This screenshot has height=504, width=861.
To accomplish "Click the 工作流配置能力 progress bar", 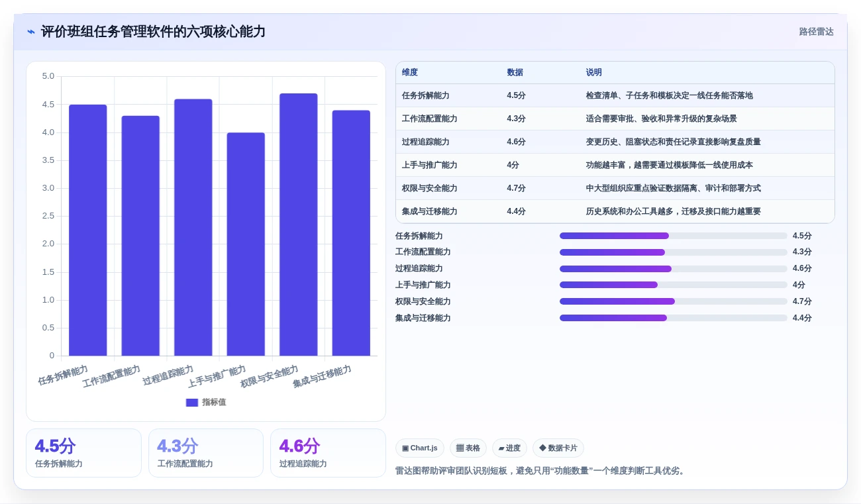I will [674, 252].
